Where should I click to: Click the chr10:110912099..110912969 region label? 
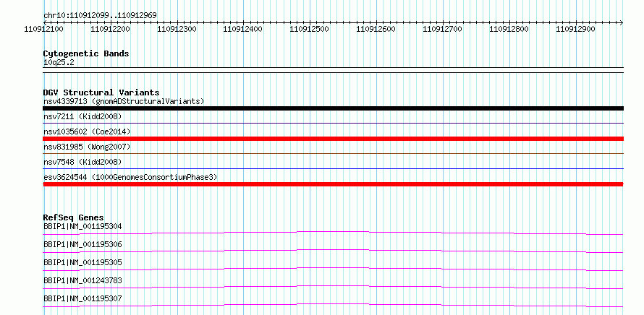coord(100,15)
